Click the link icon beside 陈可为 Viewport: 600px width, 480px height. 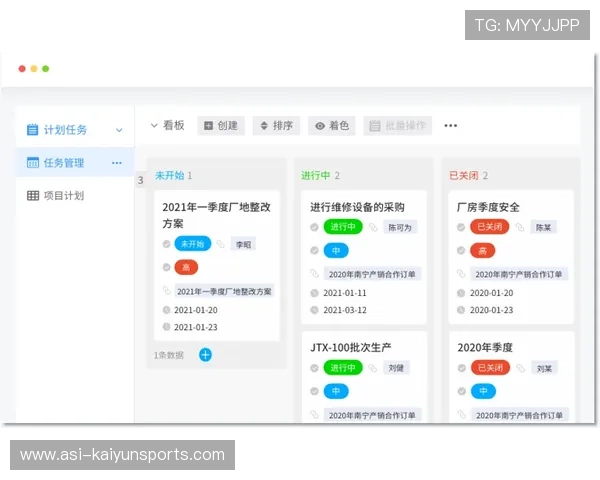(373, 227)
